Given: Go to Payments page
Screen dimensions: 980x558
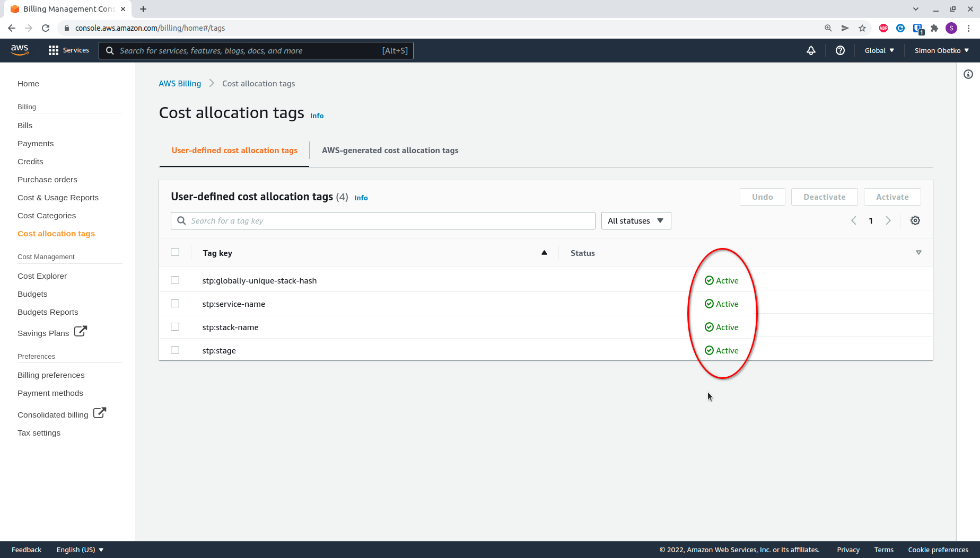Looking at the screenshot, I should tap(36, 144).
